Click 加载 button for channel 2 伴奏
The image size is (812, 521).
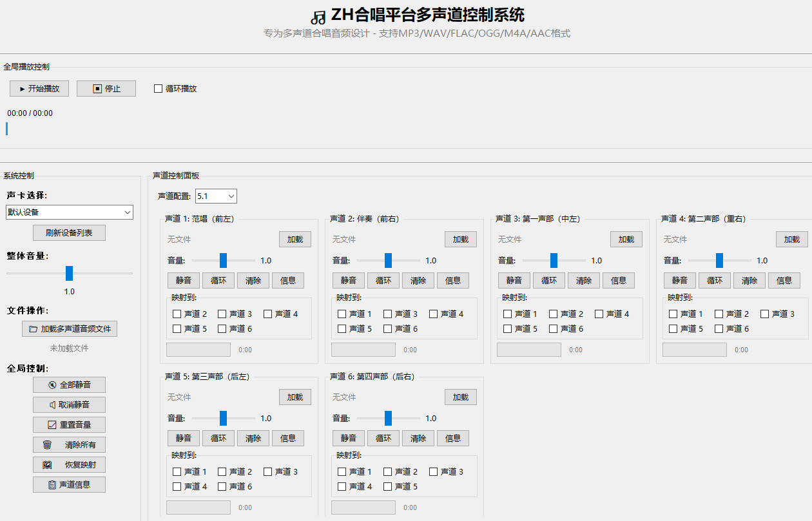click(x=460, y=240)
